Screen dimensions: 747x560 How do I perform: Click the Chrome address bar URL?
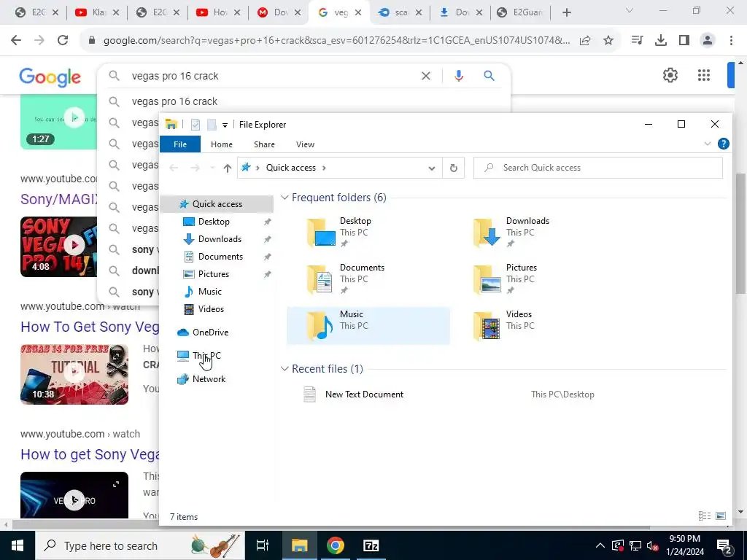(x=336, y=41)
